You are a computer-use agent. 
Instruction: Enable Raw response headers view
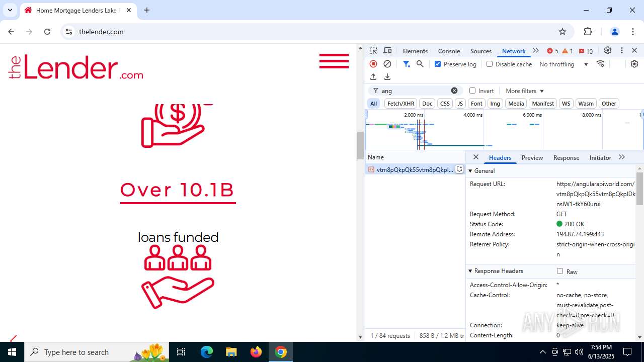tap(560, 271)
